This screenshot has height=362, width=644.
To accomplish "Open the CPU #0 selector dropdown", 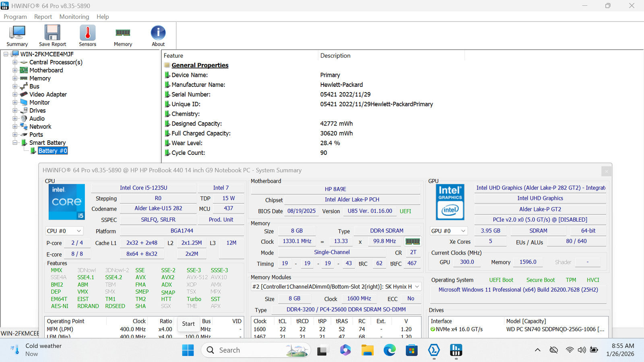I will click(x=64, y=231).
